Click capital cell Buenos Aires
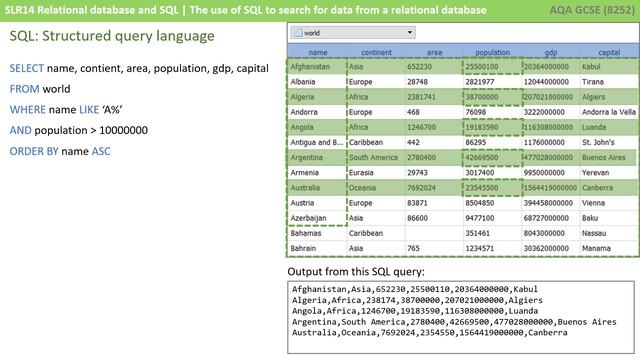 [x=609, y=157]
